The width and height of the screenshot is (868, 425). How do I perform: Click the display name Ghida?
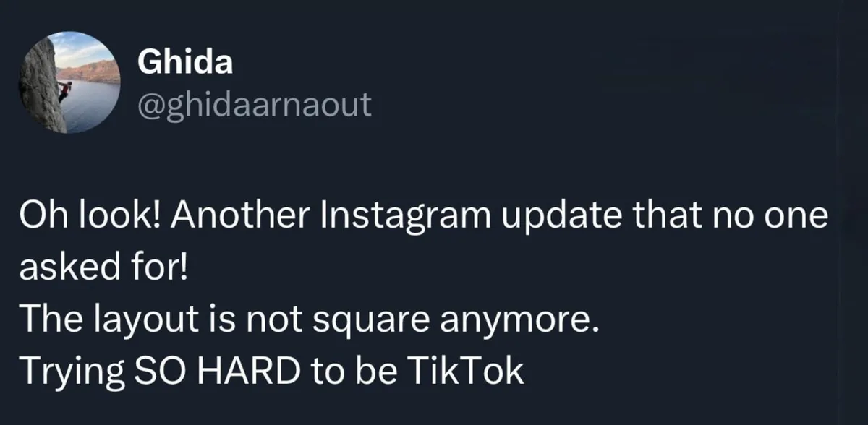(x=185, y=64)
